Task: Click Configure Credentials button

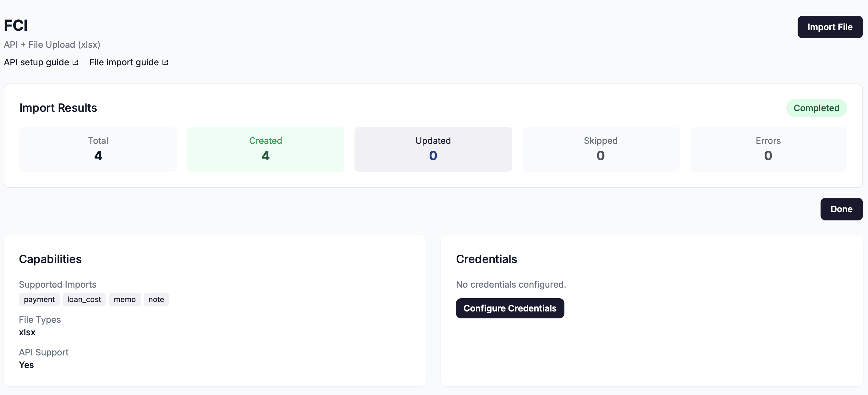Action: click(x=510, y=308)
